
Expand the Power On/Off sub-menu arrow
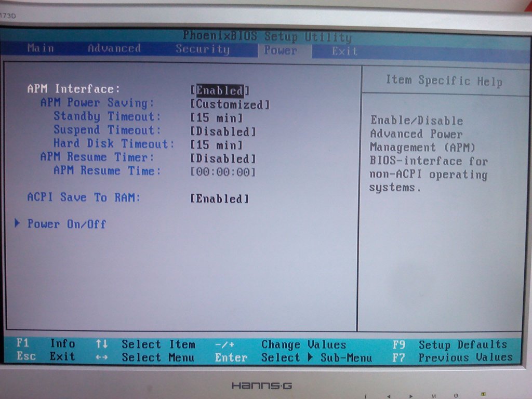pos(17,223)
